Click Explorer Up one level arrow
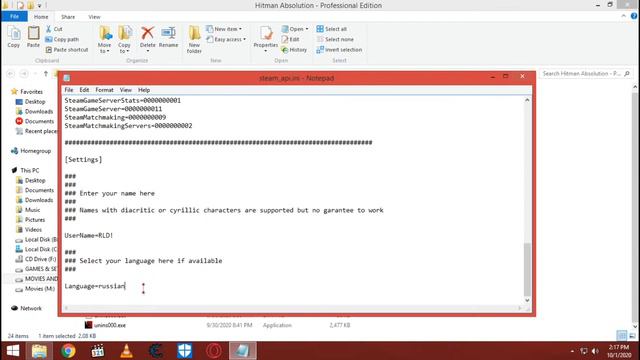The image size is (640, 360). [46, 73]
